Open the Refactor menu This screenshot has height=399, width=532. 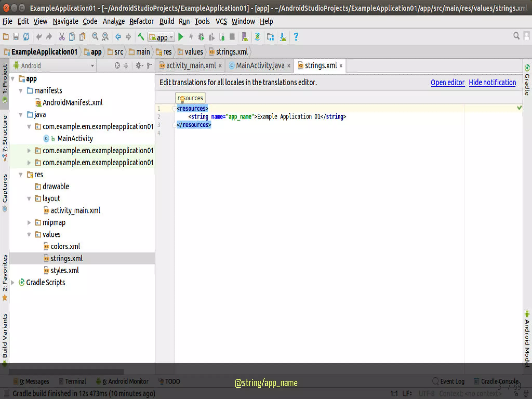(x=142, y=21)
